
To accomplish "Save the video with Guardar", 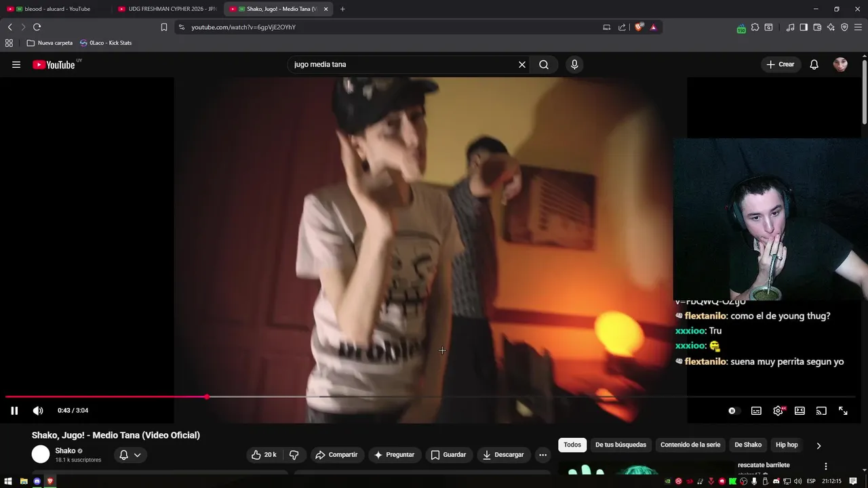I will (448, 455).
